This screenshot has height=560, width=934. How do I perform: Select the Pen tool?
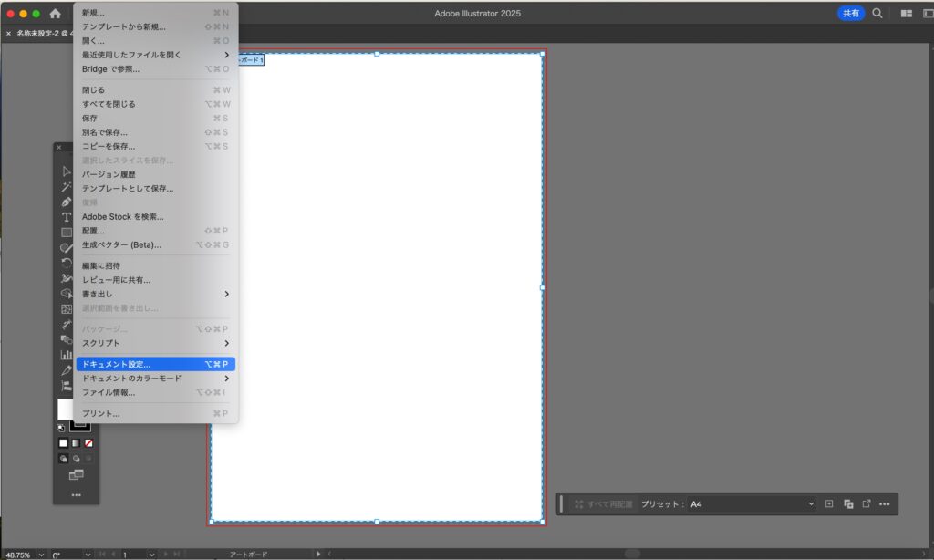coord(66,202)
